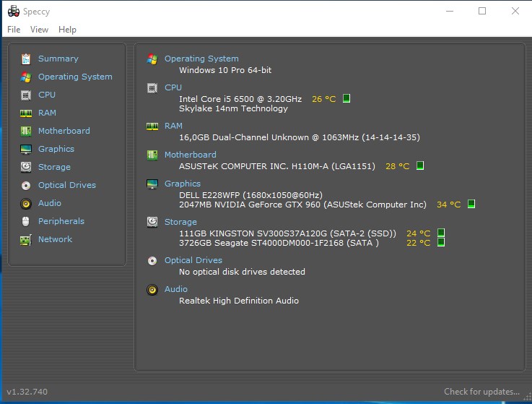Click the Storage hard drive icon in sidebar
Image resolution: width=532 pixels, height=404 pixels.
pyautogui.click(x=26, y=167)
